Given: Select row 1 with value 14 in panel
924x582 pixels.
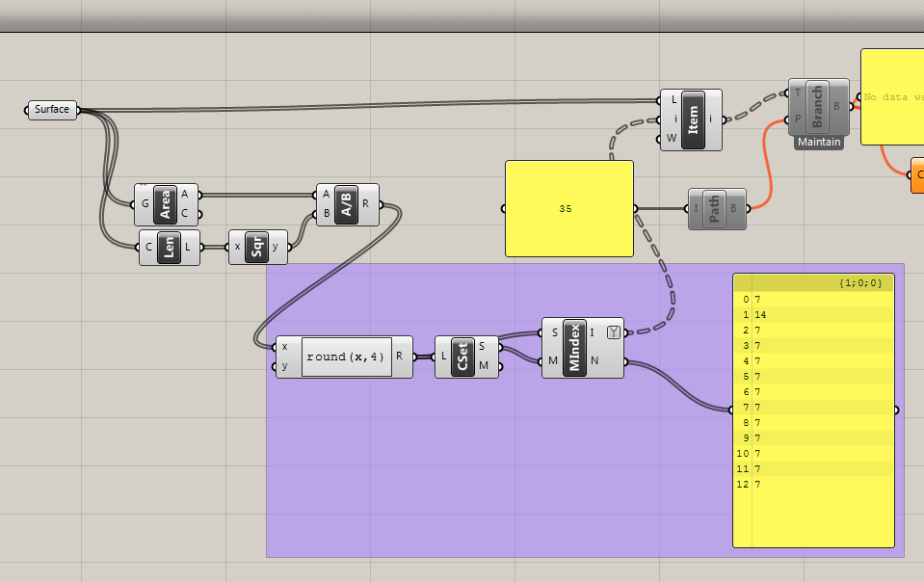Looking at the screenshot, I should (814, 314).
